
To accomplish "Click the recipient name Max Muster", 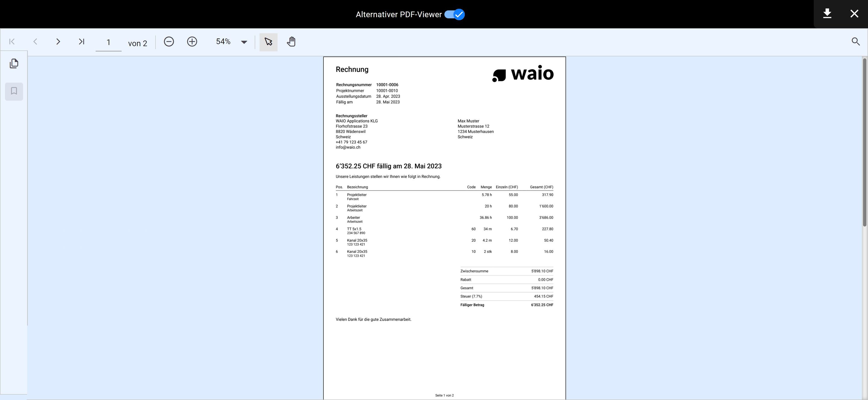I will point(468,121).
